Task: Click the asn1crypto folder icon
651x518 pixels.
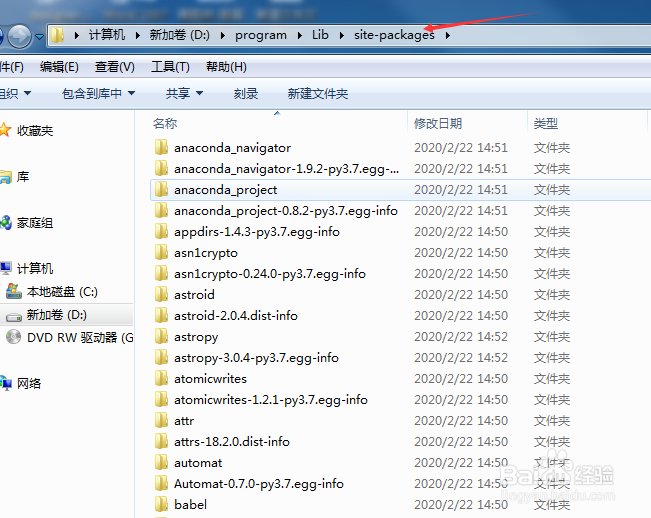Action: coord(161,252)
